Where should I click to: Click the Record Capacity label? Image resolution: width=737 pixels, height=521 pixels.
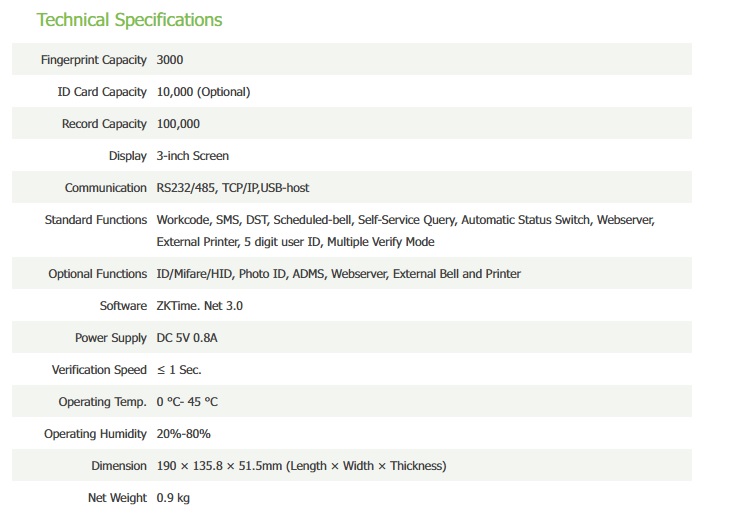[x=104, y=124]
